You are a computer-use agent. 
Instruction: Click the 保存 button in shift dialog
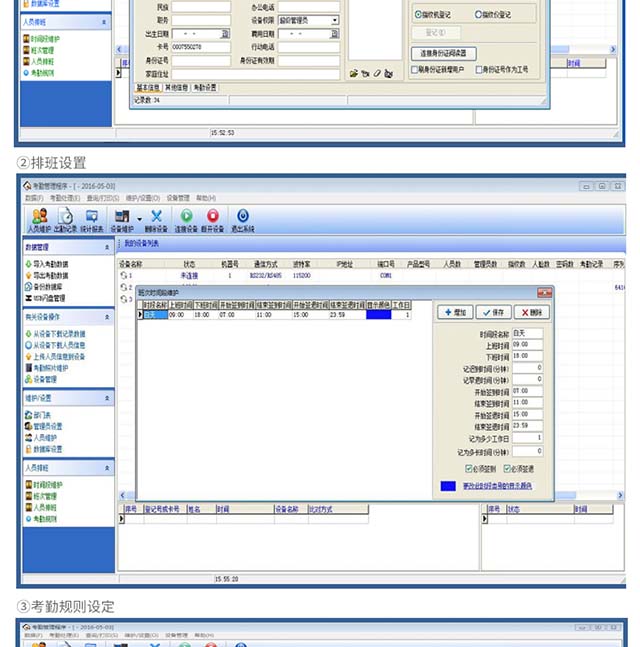(493, 313)
